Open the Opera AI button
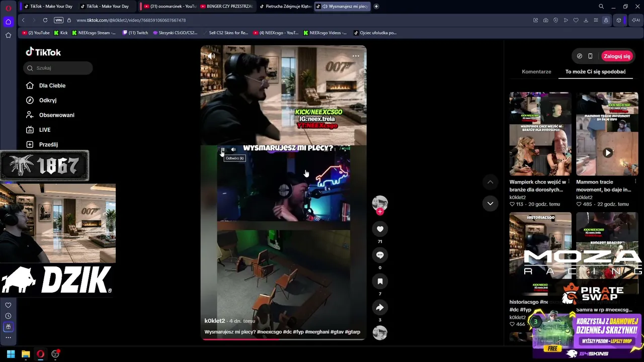Image resolution: width=644 pixels, height=362 pixels. 635,20
